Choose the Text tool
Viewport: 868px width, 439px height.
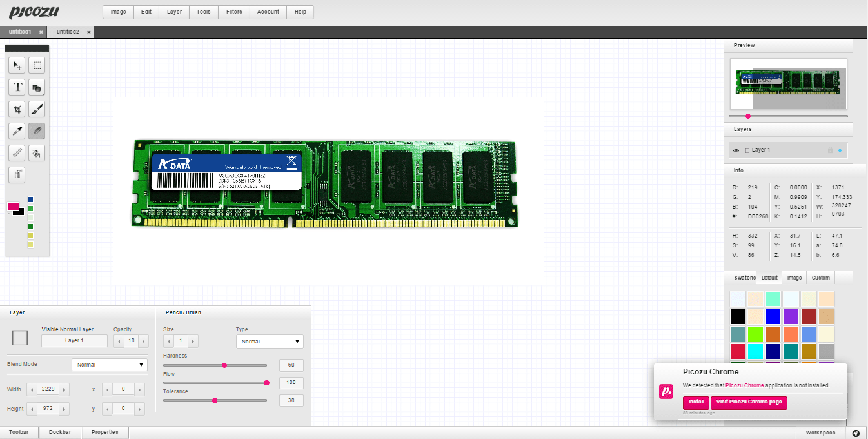coord(17,87)
